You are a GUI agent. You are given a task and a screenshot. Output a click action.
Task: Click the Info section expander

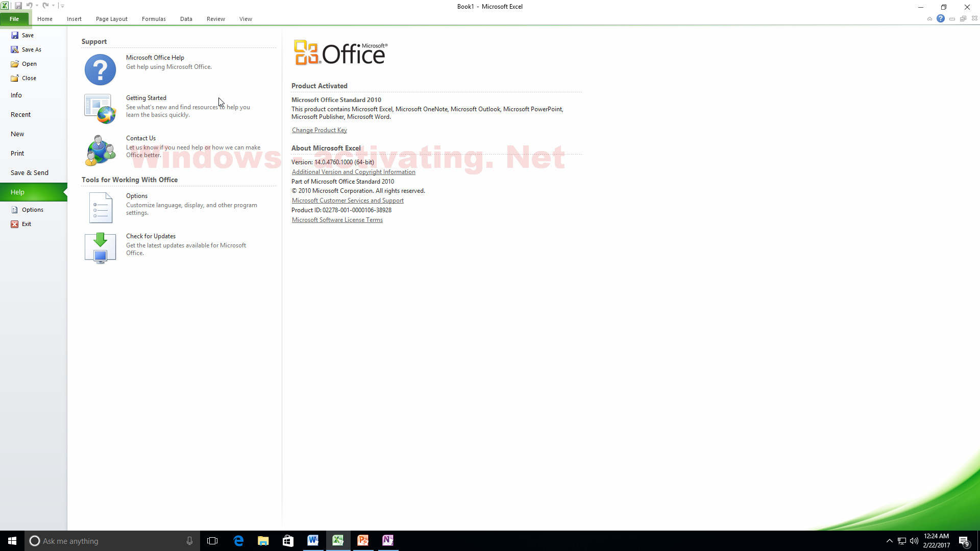point(16,95)
